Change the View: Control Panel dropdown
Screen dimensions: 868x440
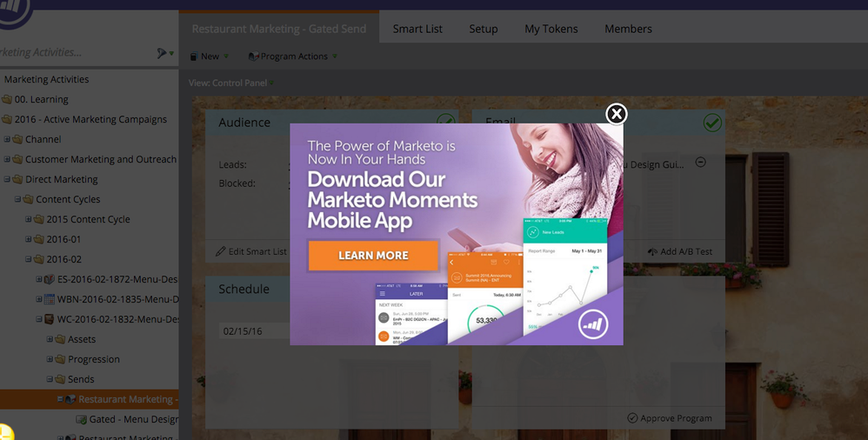231,83
